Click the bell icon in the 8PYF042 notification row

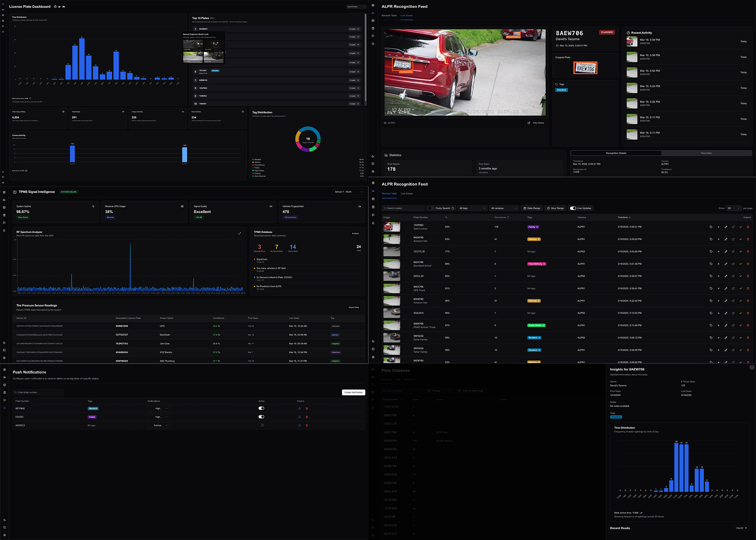[x=300, y=409]
